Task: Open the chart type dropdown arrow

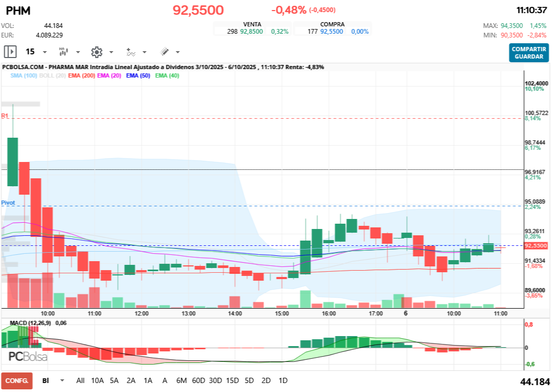Action: (x=78, y=52)
